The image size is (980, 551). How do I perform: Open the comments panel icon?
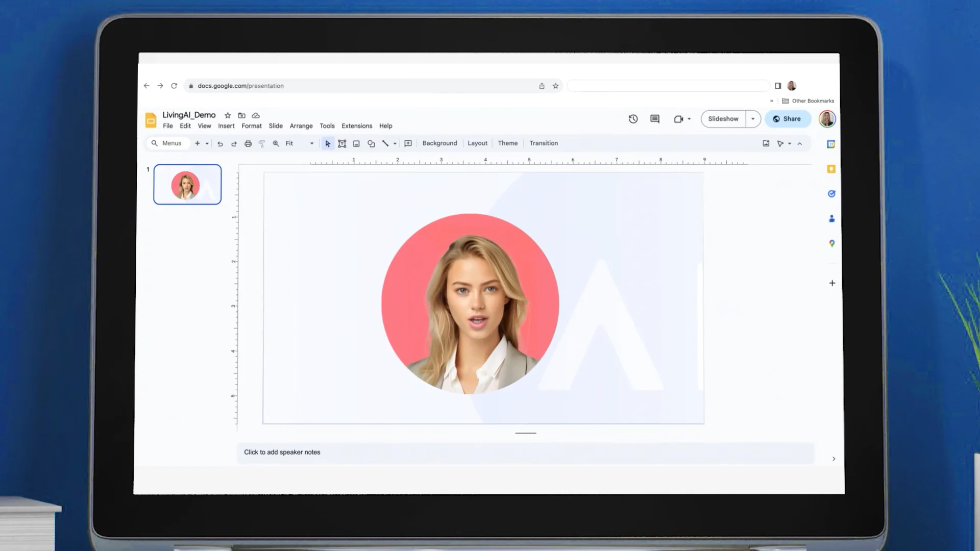(655, 119)
